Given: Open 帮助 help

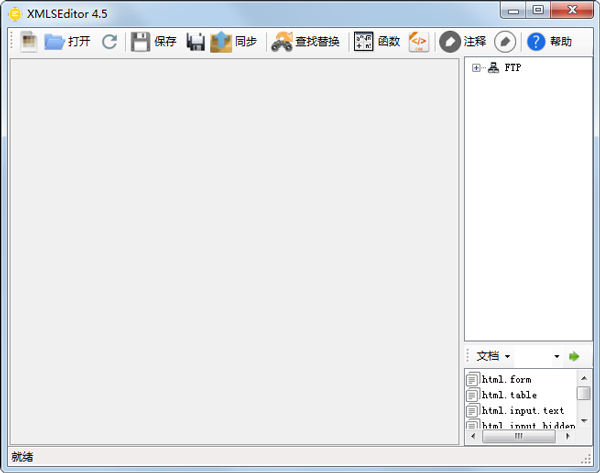Looking at the screenshot, I should click(x=549, y=42).
